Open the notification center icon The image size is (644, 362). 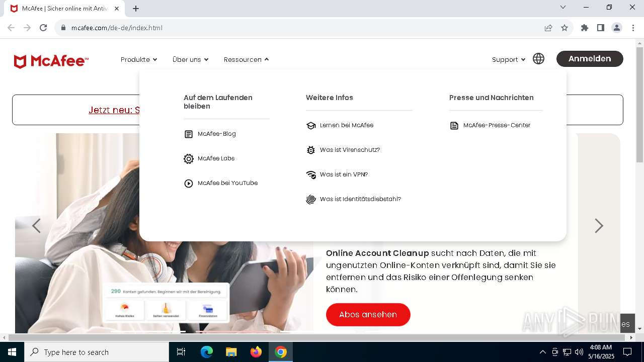[627, 352]
